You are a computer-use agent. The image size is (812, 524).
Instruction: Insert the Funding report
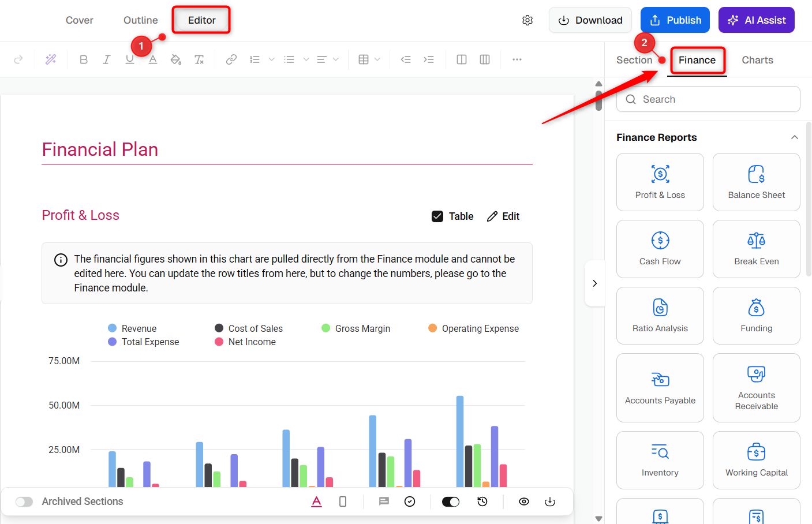[757, 316]
